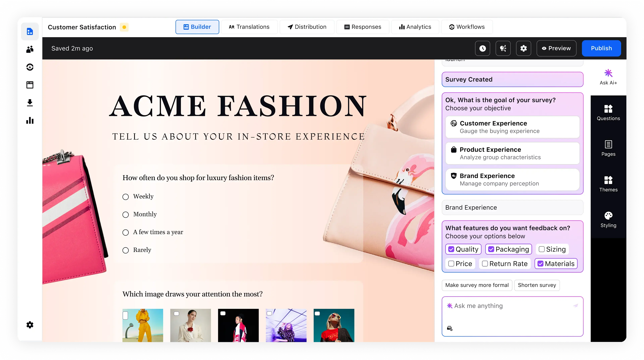
Task: Open the Styling panel
Action: [x=608, y=220]
